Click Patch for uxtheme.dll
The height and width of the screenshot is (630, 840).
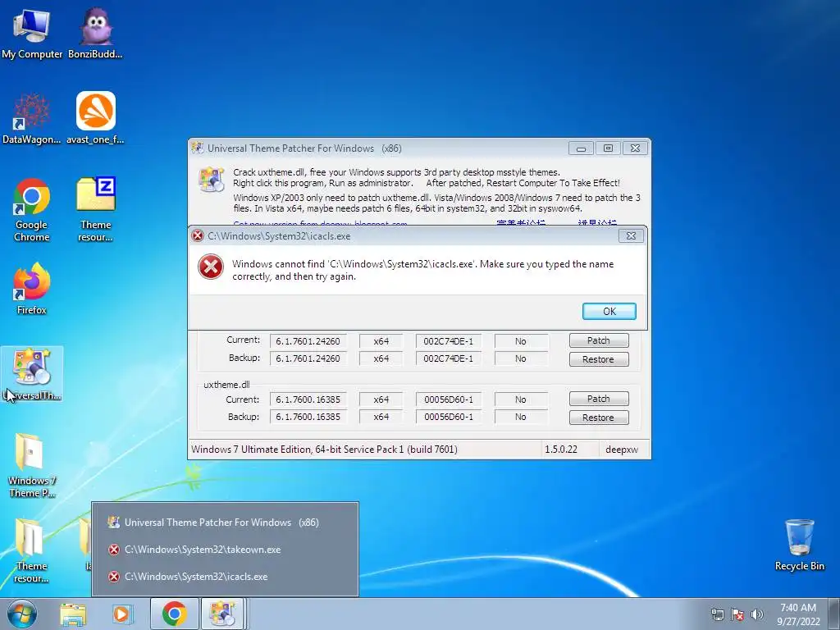(598, 399)
